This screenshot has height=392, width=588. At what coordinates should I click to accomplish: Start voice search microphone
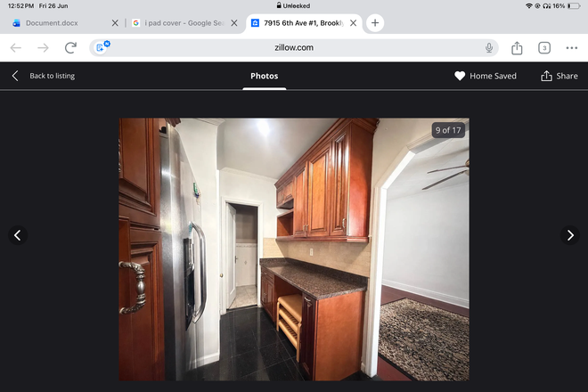[x=489, y=47]
